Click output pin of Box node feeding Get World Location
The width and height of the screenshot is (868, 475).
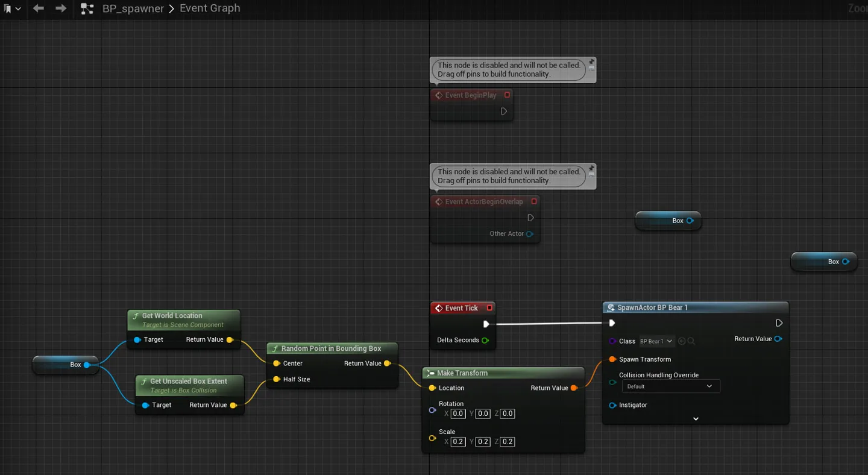87,365
